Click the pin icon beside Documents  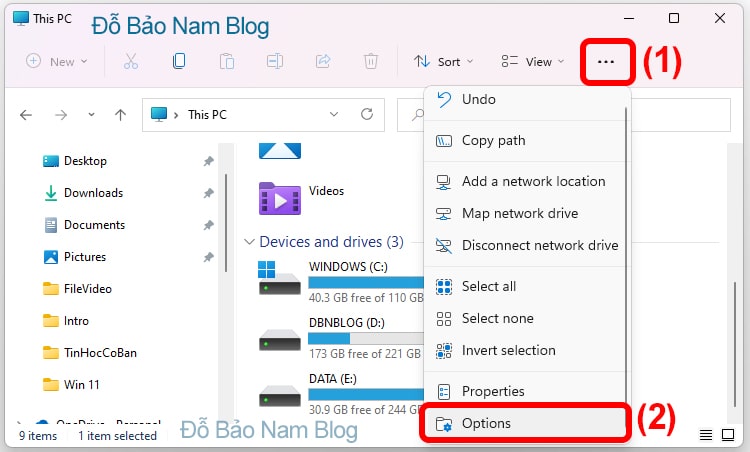click(208, 225)
